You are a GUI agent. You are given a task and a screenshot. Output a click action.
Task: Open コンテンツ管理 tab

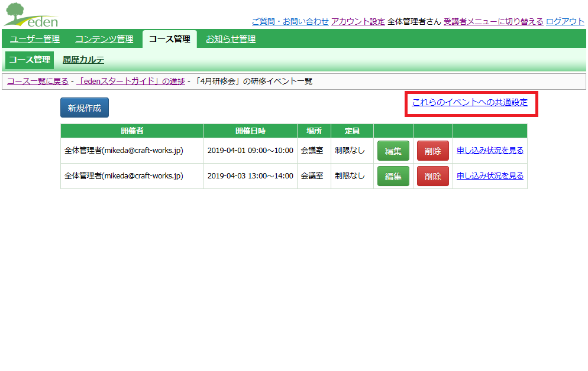(x=104, y=39)
